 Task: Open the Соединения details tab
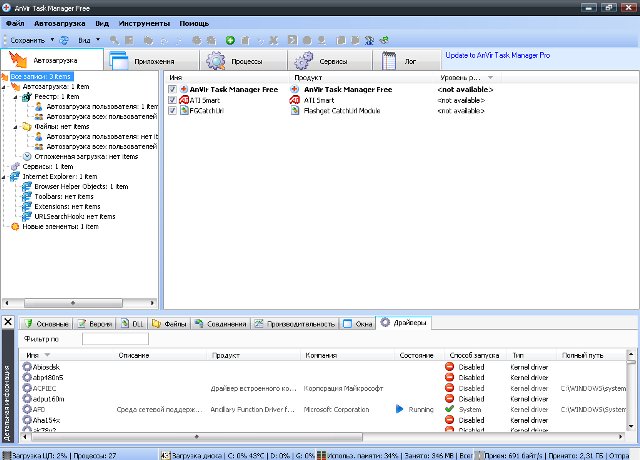(220, 324)
